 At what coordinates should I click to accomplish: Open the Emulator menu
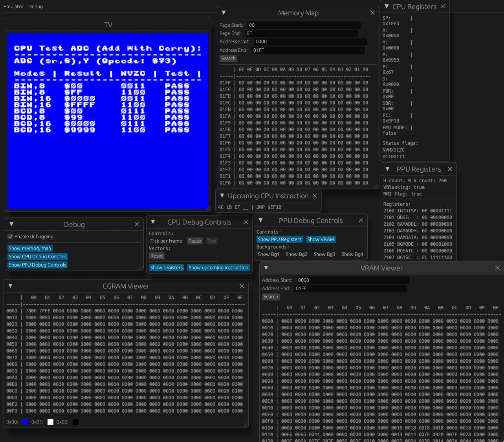pos(14,6)
